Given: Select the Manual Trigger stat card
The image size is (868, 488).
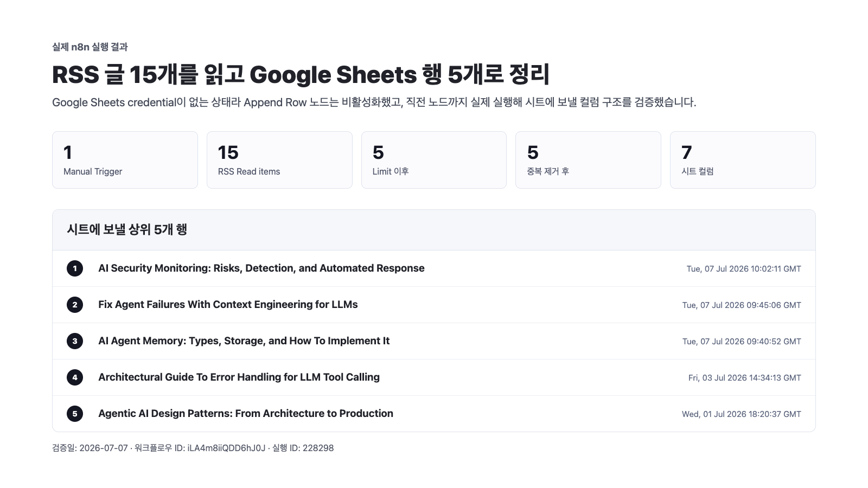Looking at the screenshot, I should [x=125, y=160].
